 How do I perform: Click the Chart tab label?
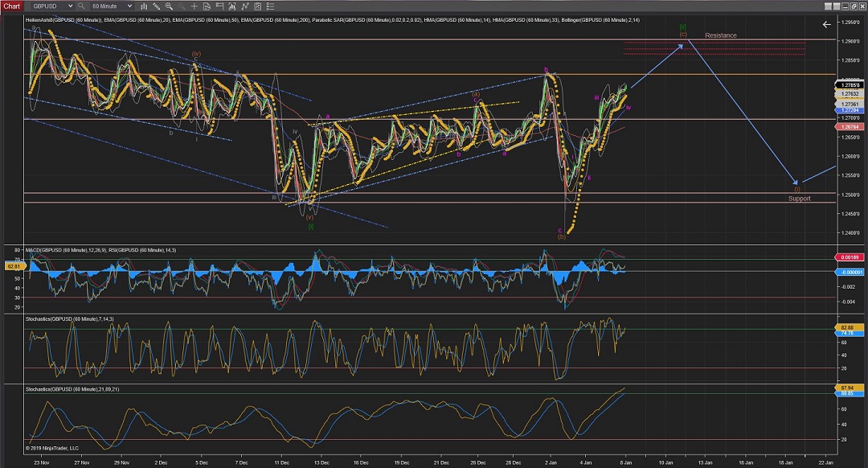(x=12, y=6)
